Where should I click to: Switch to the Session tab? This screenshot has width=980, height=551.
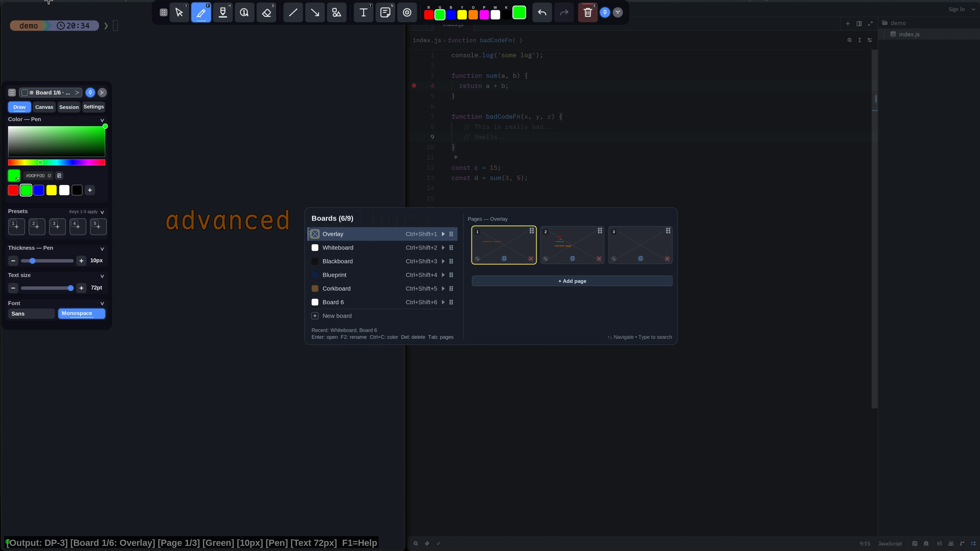point(69,107)
